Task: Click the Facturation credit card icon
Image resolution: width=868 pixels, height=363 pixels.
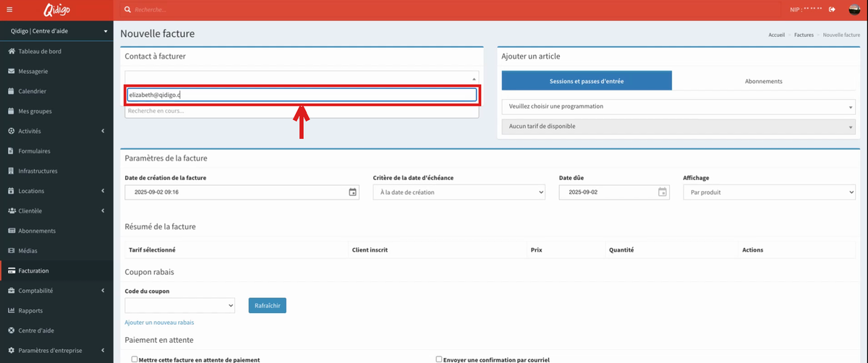Action: pyautogui.click(x=12, y=270)
